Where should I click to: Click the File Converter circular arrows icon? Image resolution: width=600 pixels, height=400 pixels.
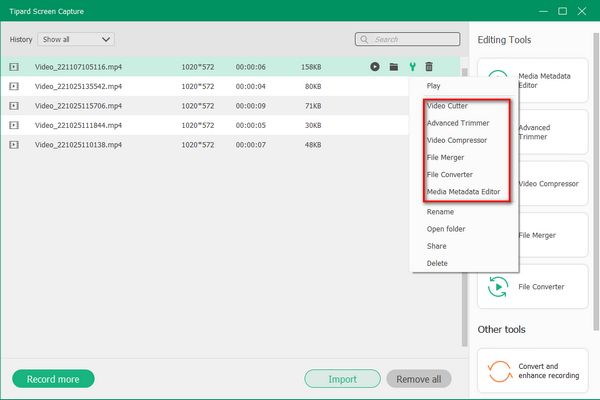pyautogui.click(x=498, y=287)
